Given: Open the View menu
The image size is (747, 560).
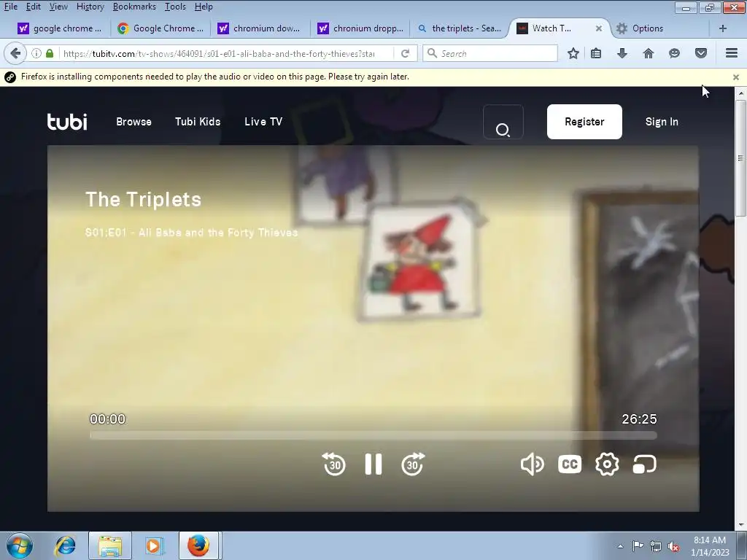Looking at the screenshot, I should pyautogui.click(x=58, y=7).
